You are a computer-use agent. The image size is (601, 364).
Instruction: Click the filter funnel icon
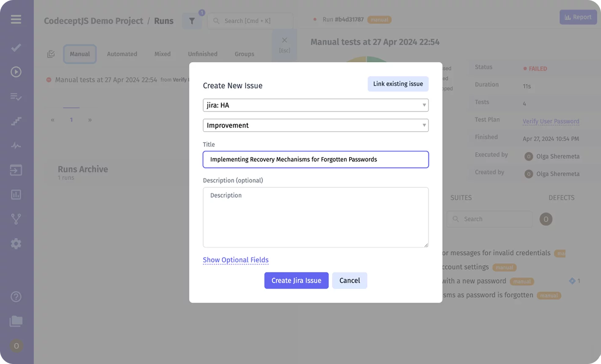(x=192, y=21)
